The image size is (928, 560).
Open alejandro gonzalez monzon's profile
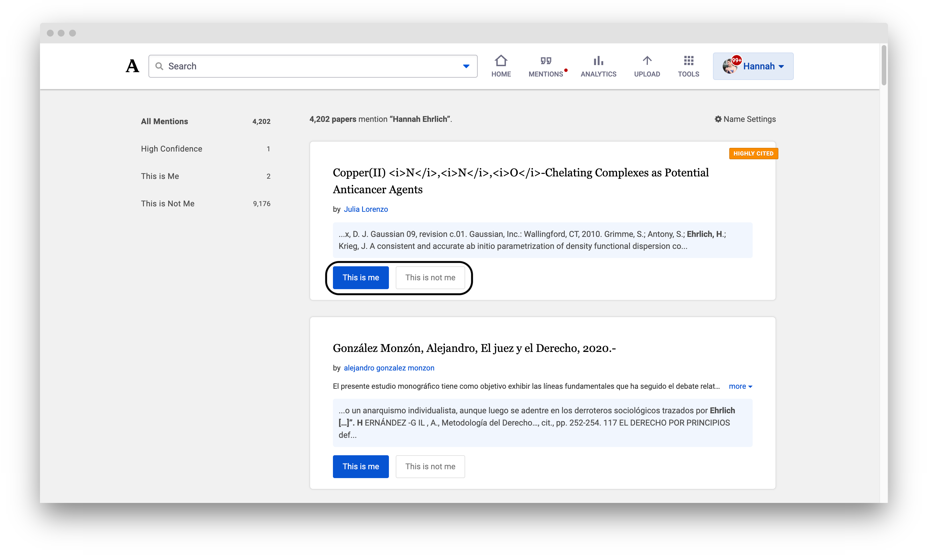389,368
